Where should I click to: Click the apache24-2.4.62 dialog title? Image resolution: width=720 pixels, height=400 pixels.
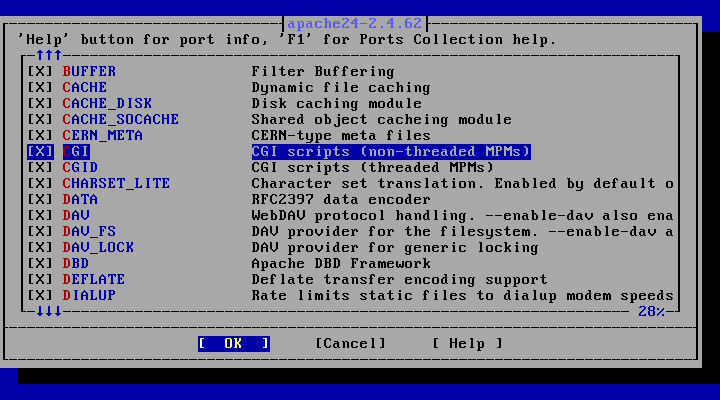(x=354, y=23)
